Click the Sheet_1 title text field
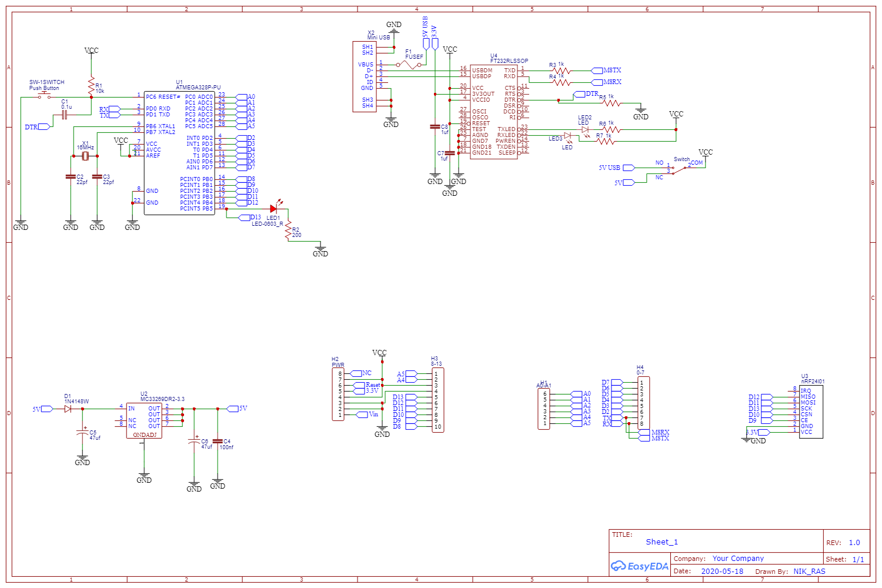This screenshot has width=882, height=588. tap(661, 542)
